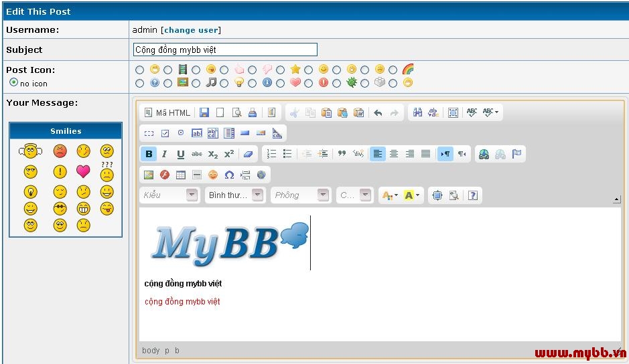Click the Maximize editor icon
This screenshot has width=629, height=364.
coord(437,195)
